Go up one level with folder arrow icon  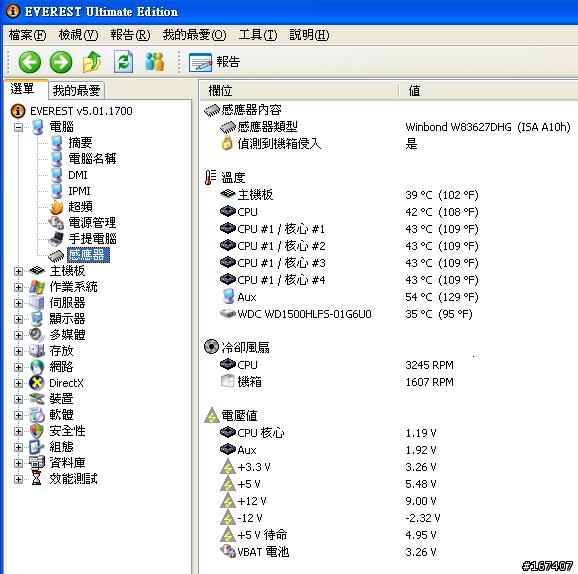(92, 62)
